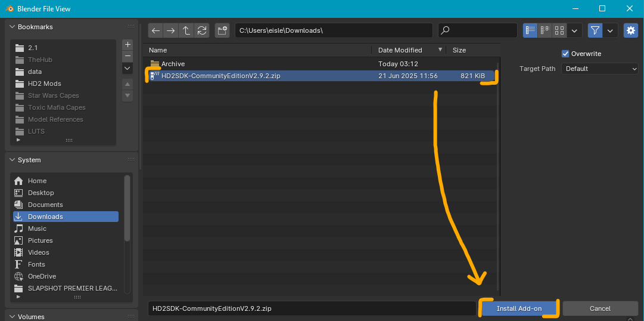
Task: Expand System list with small triangle
Action: (x=18, y=297)
